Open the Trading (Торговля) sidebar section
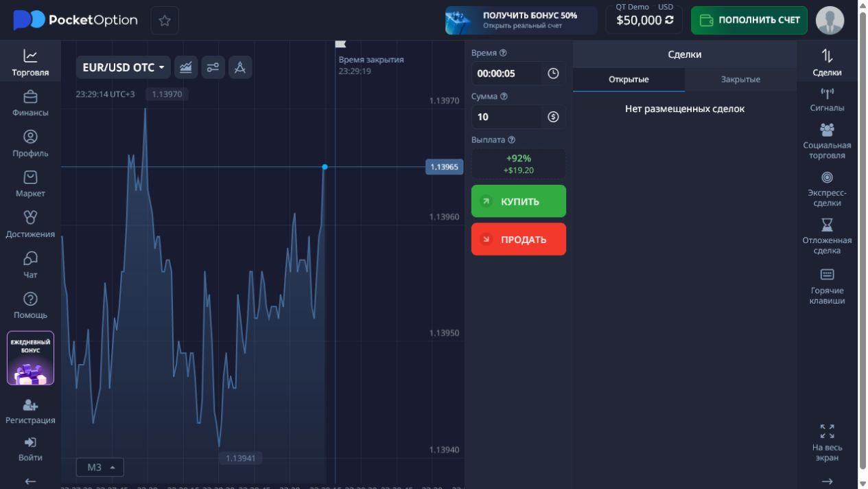This screenshot has width=868, height=489. tap(30, 62)
